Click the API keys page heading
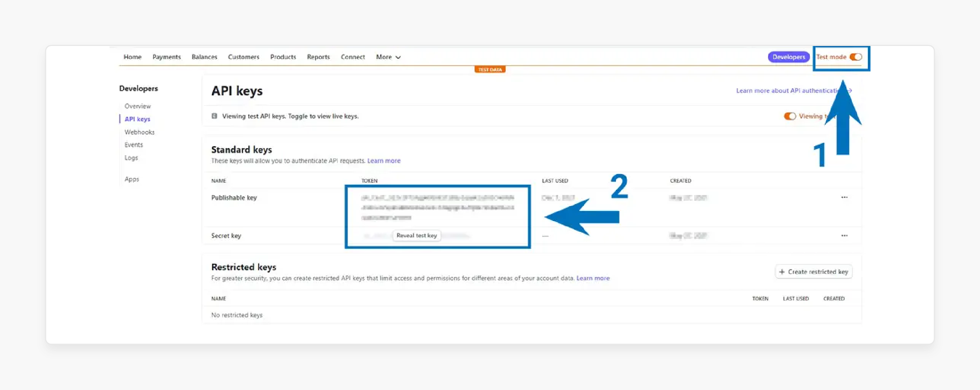980x390 pixels. (237, 91)
